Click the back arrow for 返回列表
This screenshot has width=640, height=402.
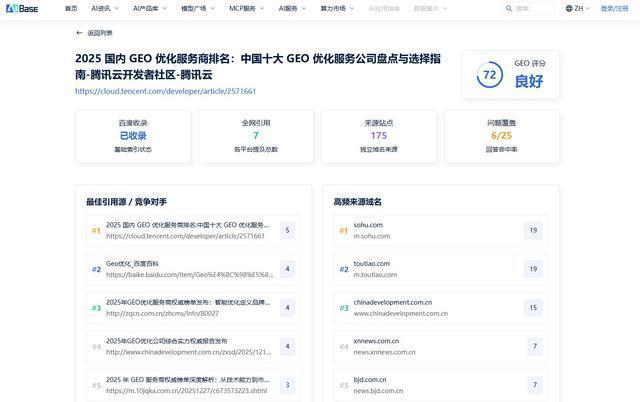79,33
